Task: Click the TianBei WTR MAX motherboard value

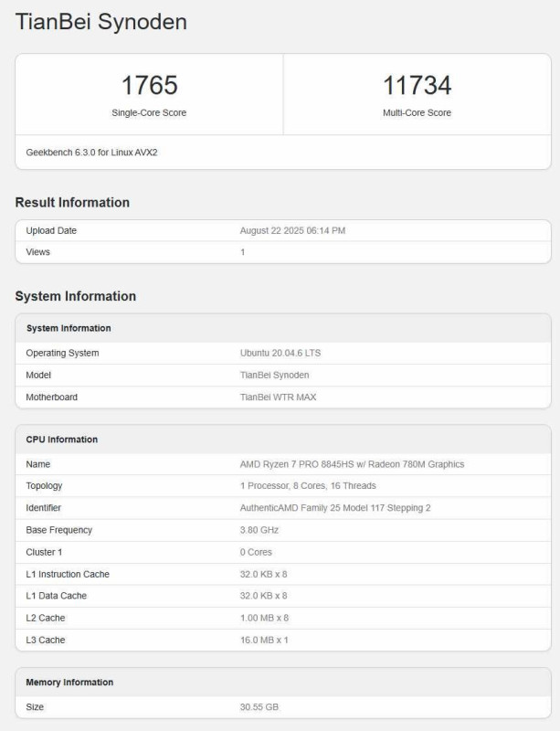Action: [x=279, y=397]
